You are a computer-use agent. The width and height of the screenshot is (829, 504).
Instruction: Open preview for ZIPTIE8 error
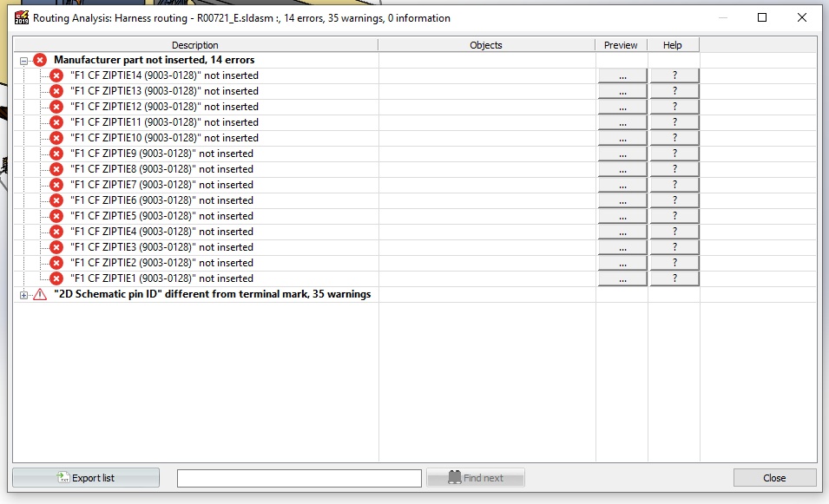point(622,169)
